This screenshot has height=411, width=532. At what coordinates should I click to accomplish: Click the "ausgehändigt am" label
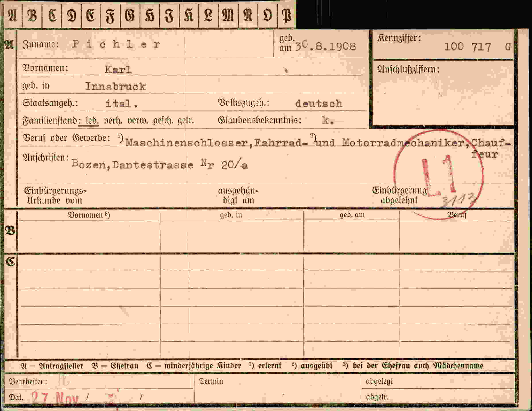(x=238, y=195)
